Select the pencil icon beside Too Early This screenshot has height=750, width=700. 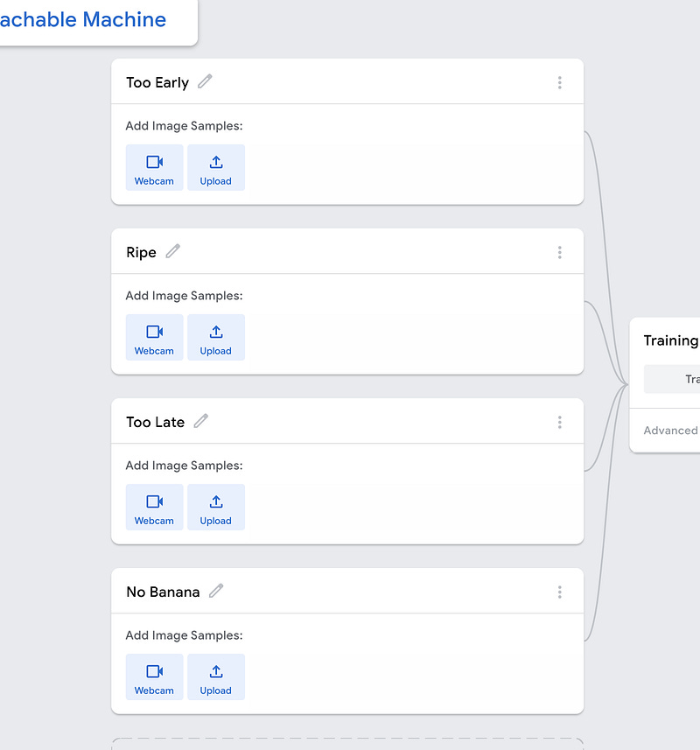coord(204,81)
